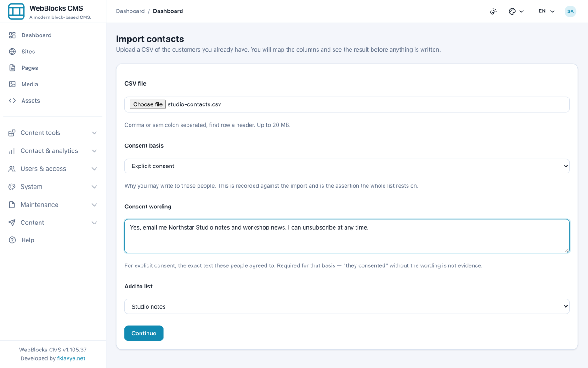
Task: Select the Pages menu label
Action: [x=30, y=68]
